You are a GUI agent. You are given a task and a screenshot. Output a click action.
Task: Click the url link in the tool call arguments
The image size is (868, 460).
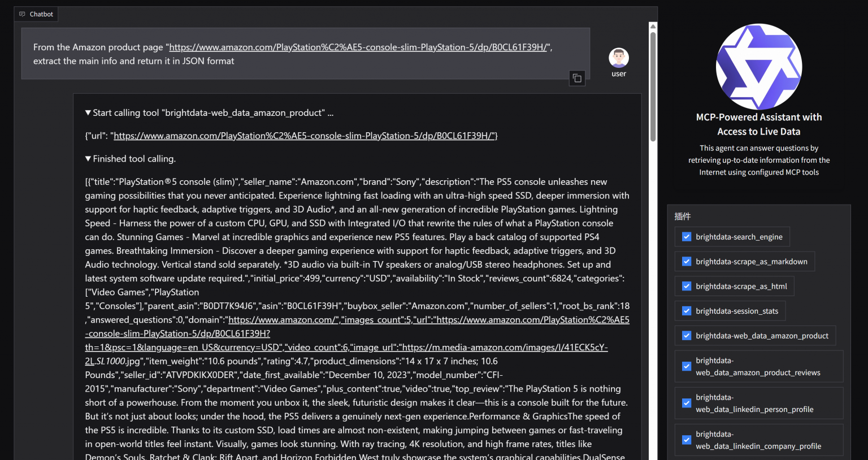305,136
